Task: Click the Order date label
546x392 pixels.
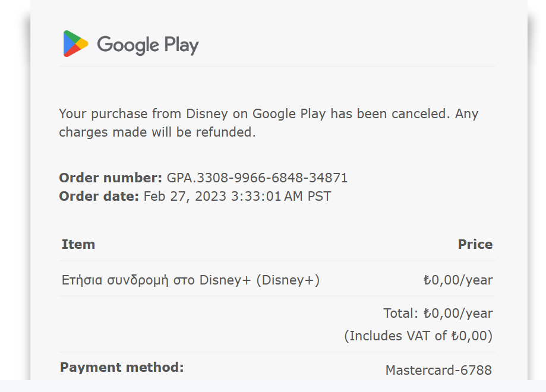Action: (99, 196)
